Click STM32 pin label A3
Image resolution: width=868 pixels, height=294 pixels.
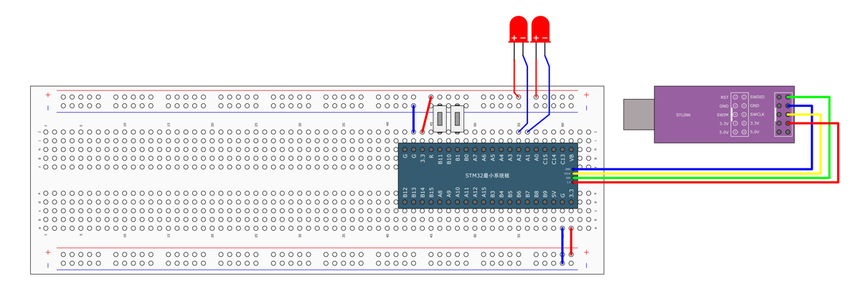[x=510, y=158]
